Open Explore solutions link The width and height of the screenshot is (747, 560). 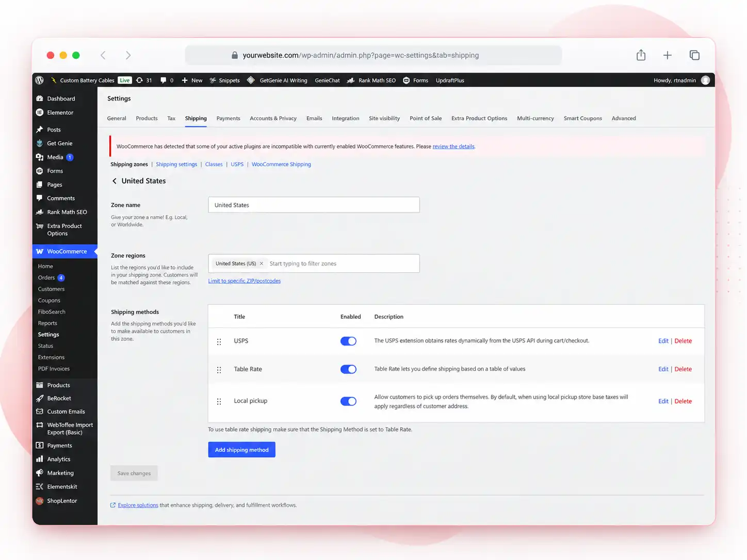click(138, 505)
